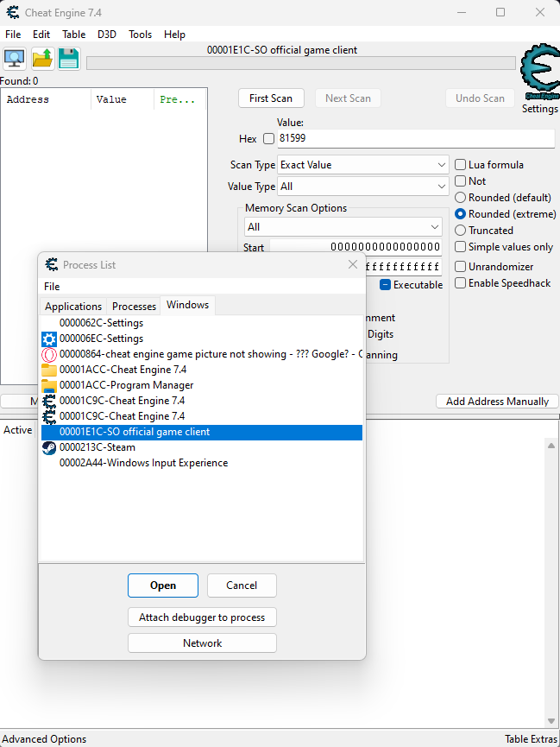Click the Value column header
This screenshot has width=560, height=747.
[123, 99]
